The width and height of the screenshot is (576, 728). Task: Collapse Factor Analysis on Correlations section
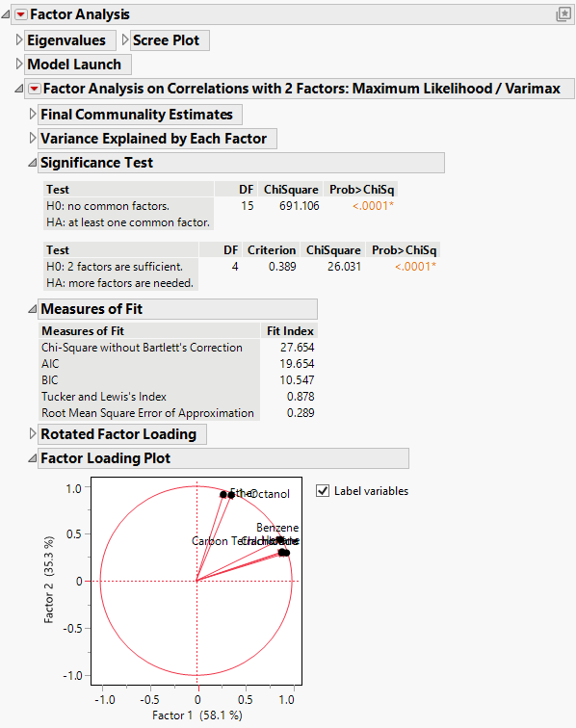(18, 89)
